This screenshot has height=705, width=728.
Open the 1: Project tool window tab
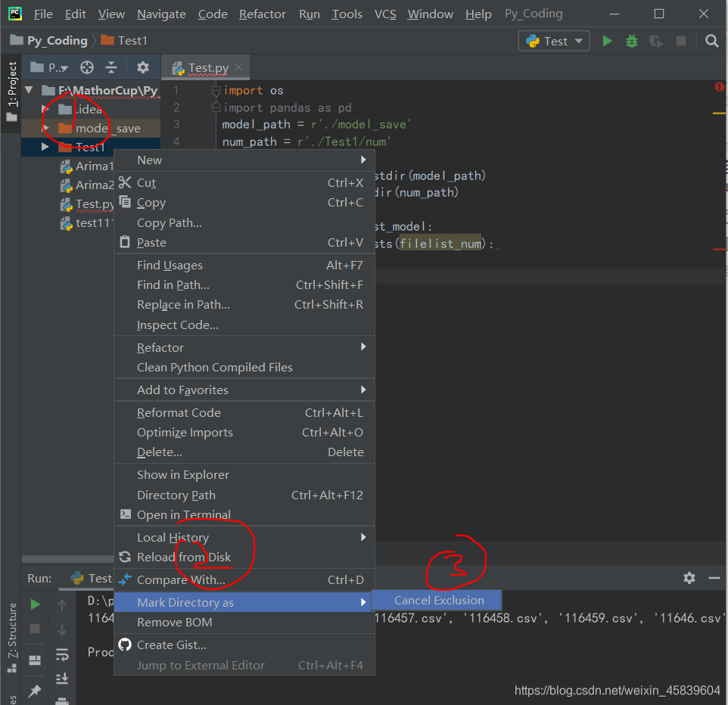click(11, 92)
